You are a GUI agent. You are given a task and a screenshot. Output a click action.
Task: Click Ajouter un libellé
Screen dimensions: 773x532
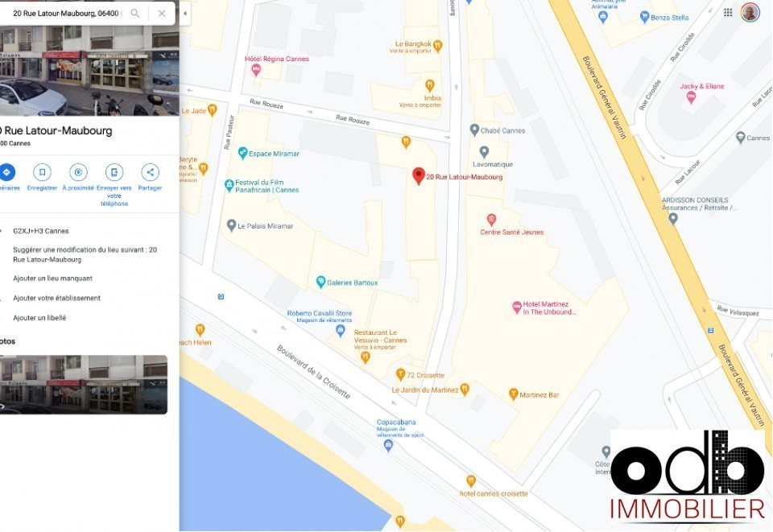(39, 318)
